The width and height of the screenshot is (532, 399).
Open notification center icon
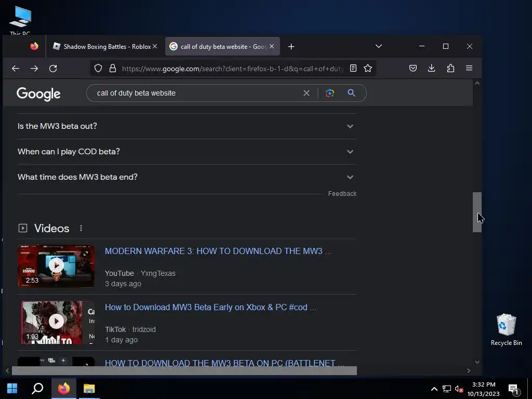(514, 389)
